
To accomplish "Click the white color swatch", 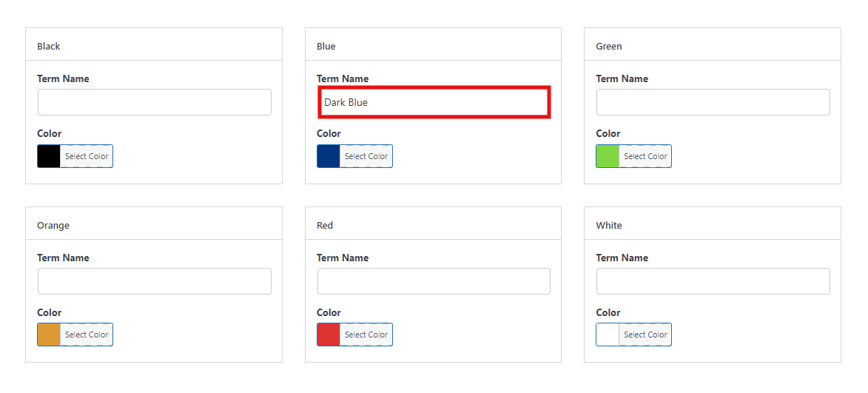I will (x=608, y=335).
